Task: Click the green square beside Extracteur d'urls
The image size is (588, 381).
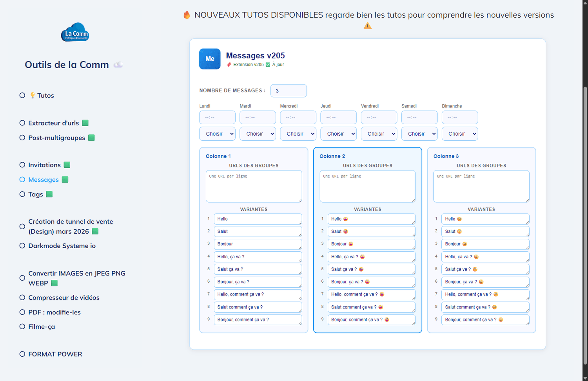Action: pyautogui.click(x=85, y=123)
